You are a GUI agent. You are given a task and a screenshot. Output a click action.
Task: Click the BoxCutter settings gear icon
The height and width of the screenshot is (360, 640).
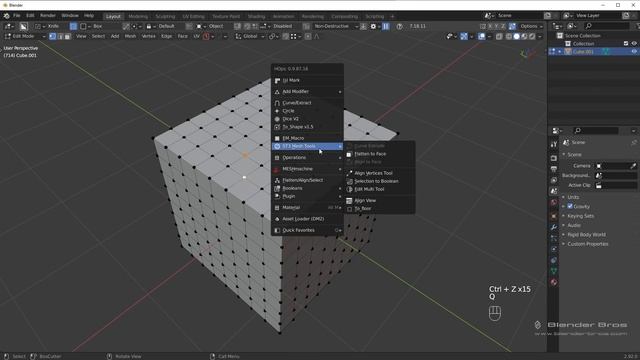point(373,26)
